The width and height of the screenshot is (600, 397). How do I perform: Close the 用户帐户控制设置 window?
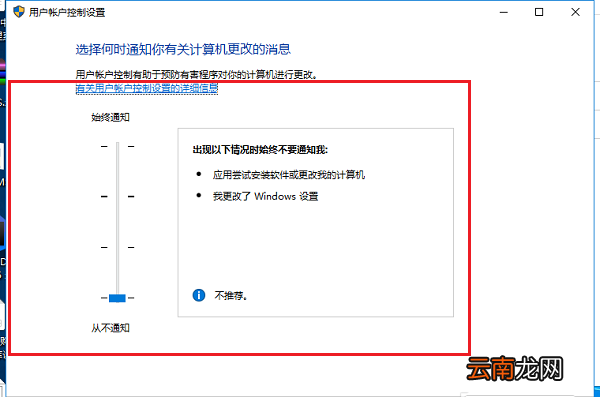tap(575, 12)
